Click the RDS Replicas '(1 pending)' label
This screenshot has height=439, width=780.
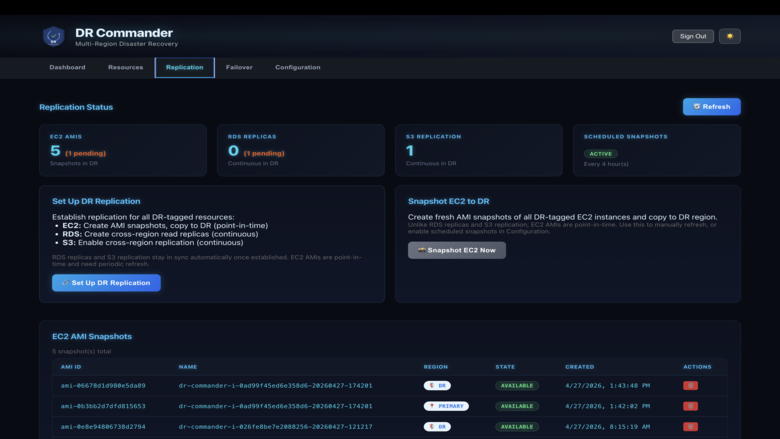[x=264, y=153]
